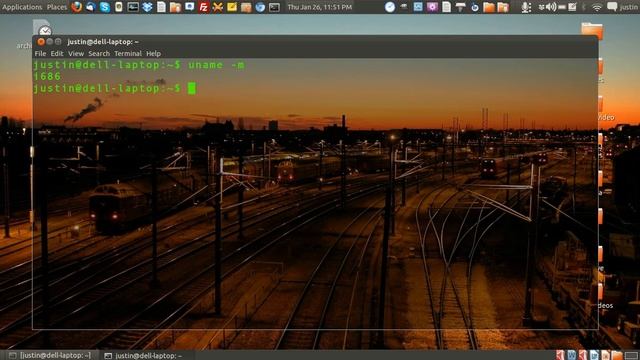640x360 pixels.
Task: Launch Chromium blue globe icon
Action: tap(260, 7)
